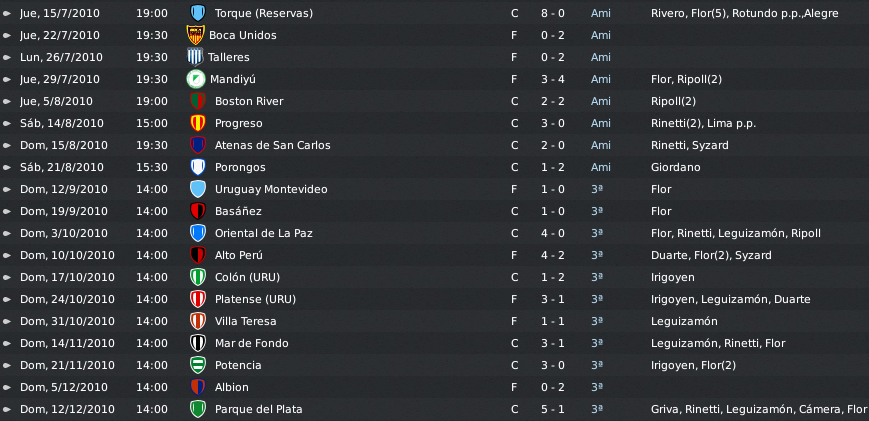
Task: Open the Torque (Reservas) team name
Action: pos(264,13)
